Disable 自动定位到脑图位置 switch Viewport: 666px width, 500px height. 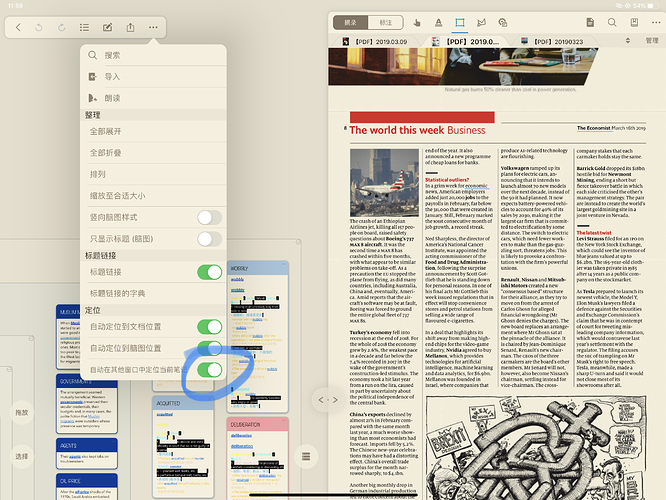[x=209, y=348]
